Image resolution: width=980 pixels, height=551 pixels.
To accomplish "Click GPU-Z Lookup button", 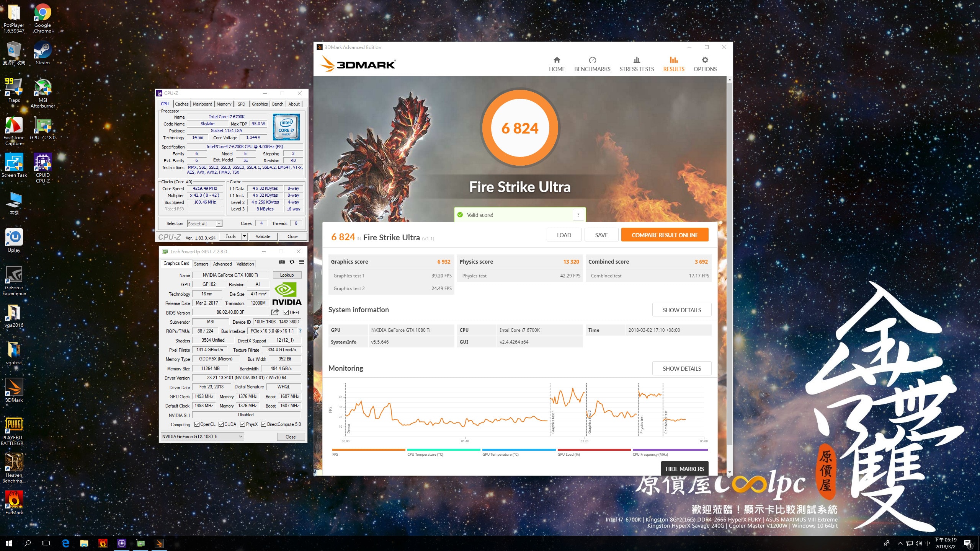I will [x=287, y=275].
